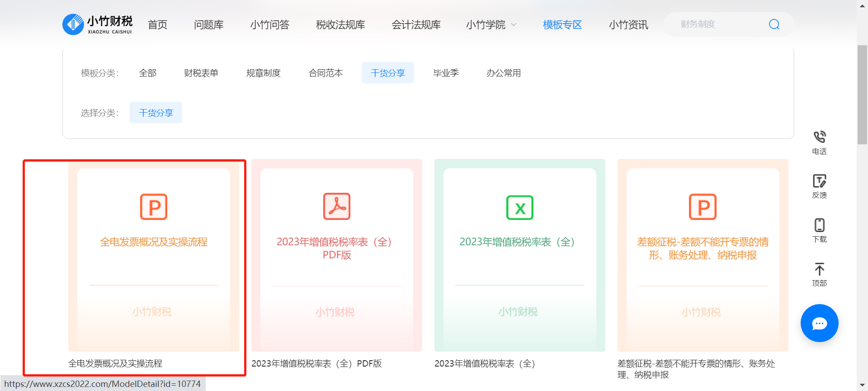Click the mobile download icon (下载)
The height and width of the screenshot is (391, 868).
pyautogui.click(x=819, y=225)
